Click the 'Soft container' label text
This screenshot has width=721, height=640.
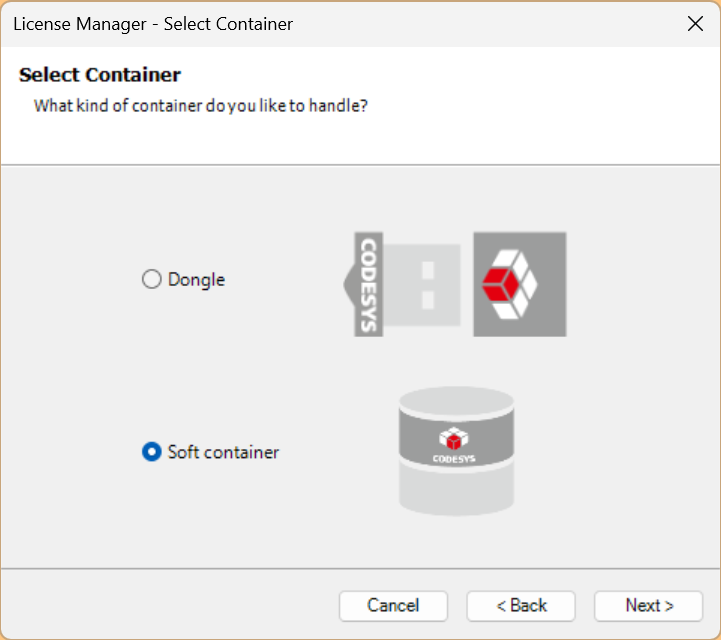pyautogui.click(x=223, y=452)
